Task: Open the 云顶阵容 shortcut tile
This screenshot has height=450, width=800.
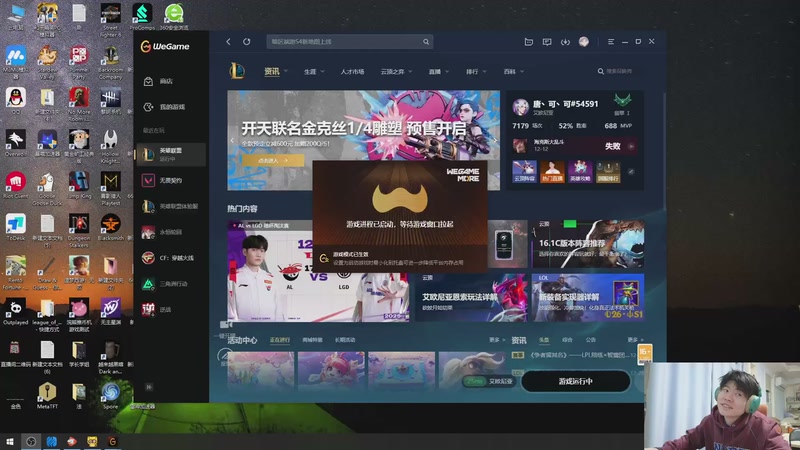Action: [x=524, y=172]
